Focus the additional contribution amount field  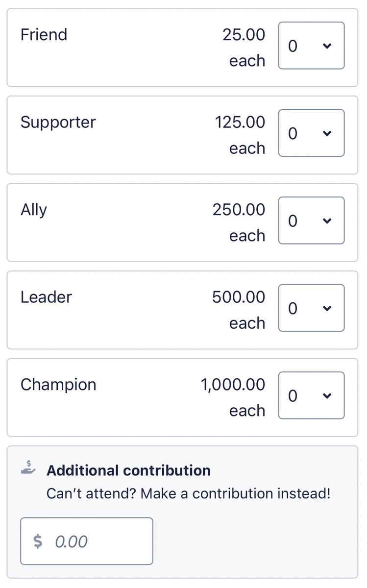87,541
